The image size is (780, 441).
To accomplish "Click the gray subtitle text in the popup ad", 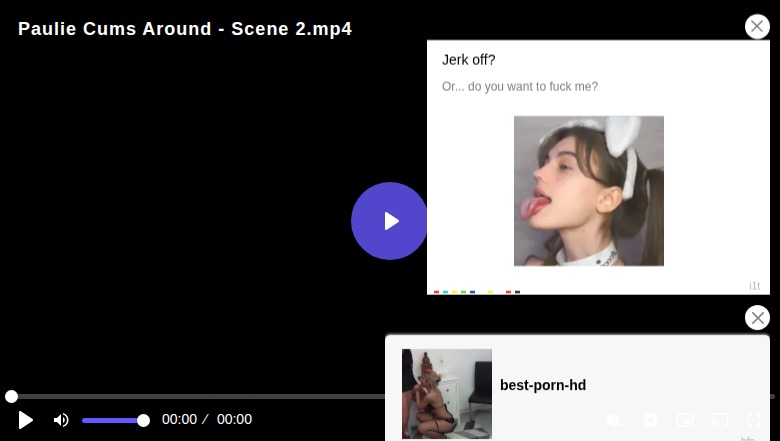I will tap(520, 87).
